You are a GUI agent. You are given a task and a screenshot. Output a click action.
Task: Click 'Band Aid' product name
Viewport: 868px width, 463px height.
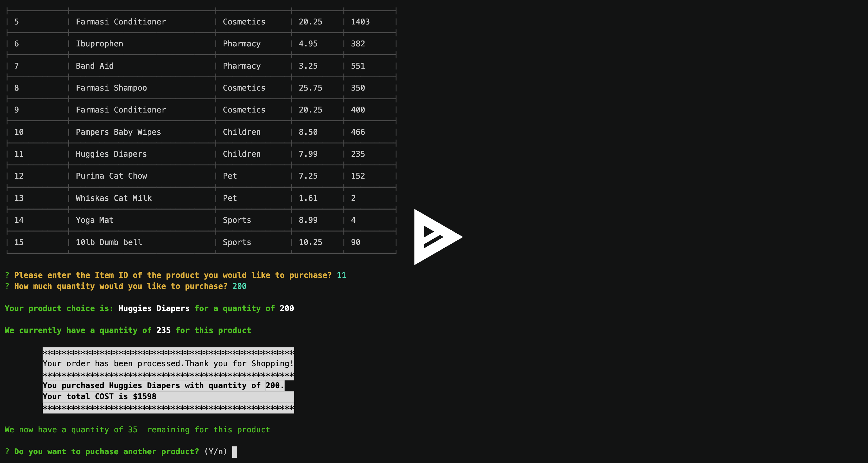coord(95,66)
